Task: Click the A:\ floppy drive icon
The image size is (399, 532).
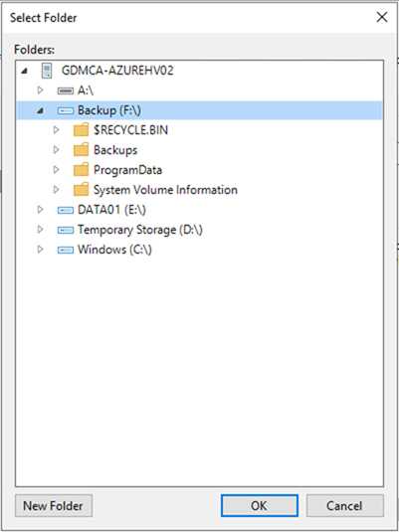Action: click(66, 90)
